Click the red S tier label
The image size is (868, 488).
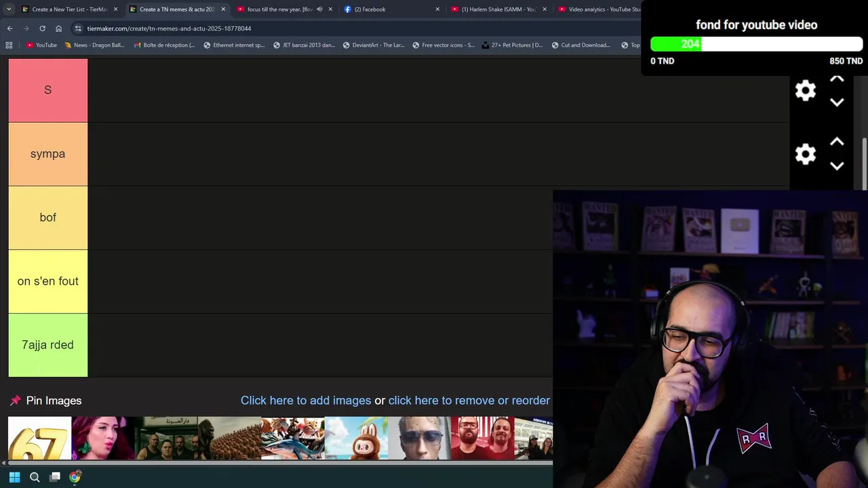[48, 90]
